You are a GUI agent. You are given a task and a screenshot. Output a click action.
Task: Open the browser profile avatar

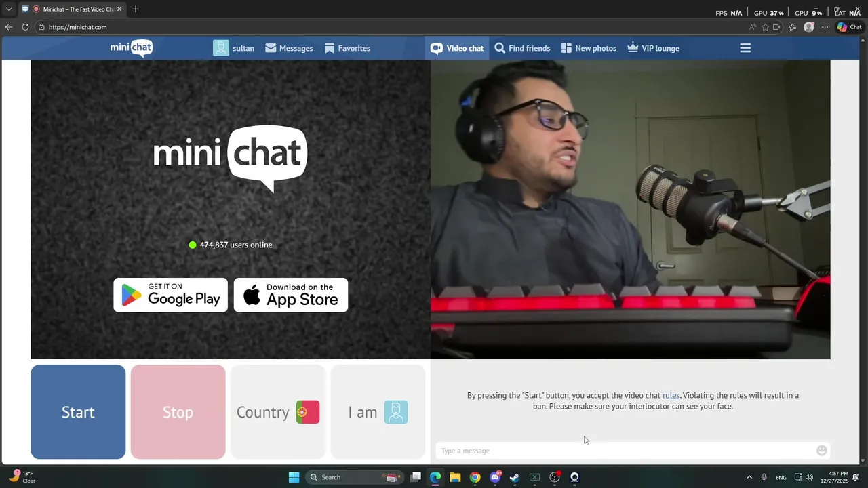pos(808,27)
